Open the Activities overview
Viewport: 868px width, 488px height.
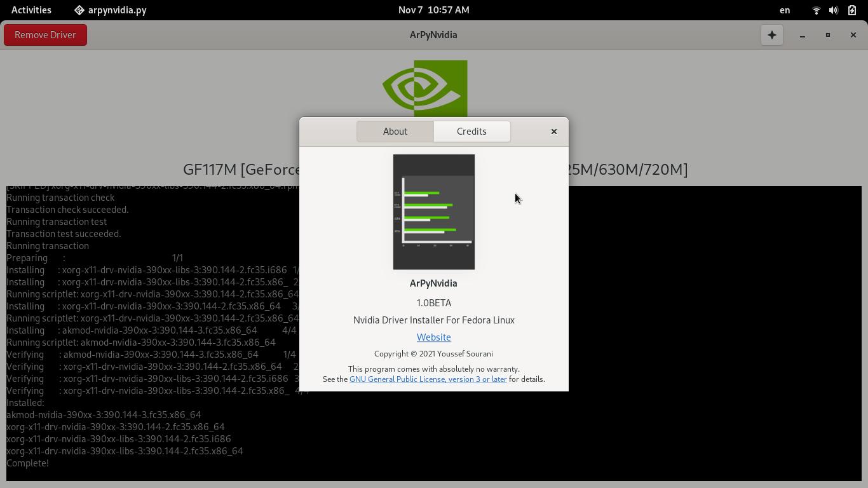[31, 10]
